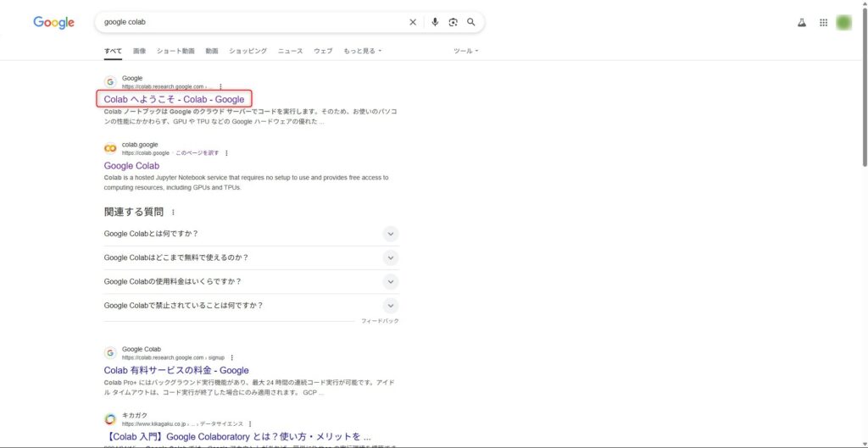
Task: Open options dots next to 関連する質問
Action: coord(173,213)
